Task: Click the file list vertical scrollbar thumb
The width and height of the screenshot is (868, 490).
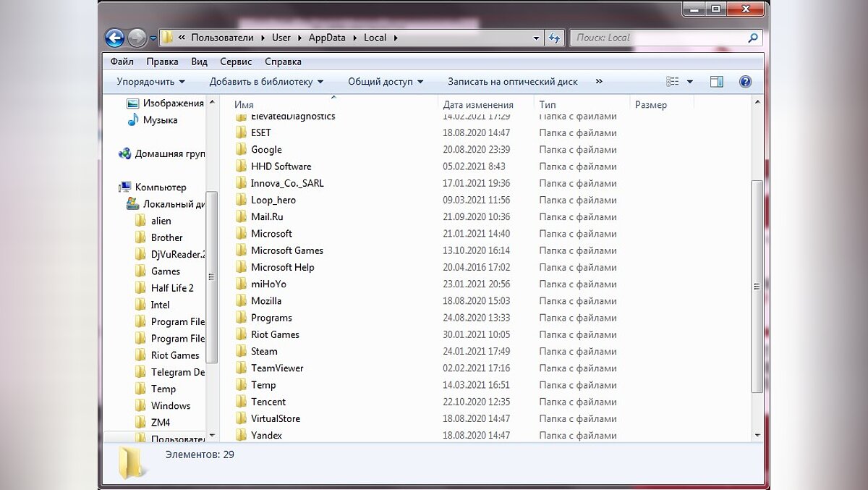Action: [x=757, y=286]
